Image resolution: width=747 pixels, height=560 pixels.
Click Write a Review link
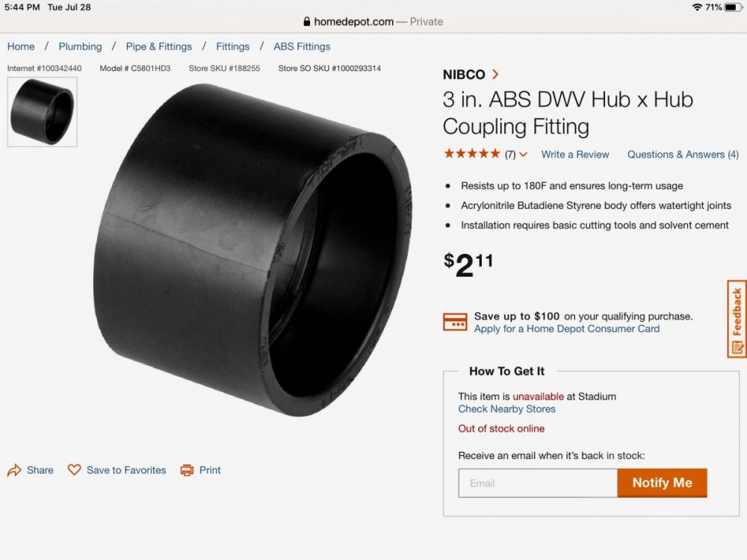coord(575,155)
